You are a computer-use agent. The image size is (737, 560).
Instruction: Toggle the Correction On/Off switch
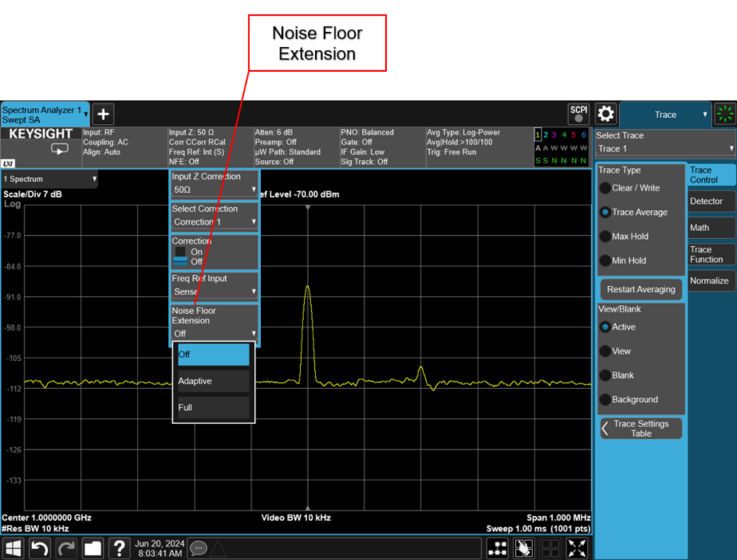[x=181, y=257]
